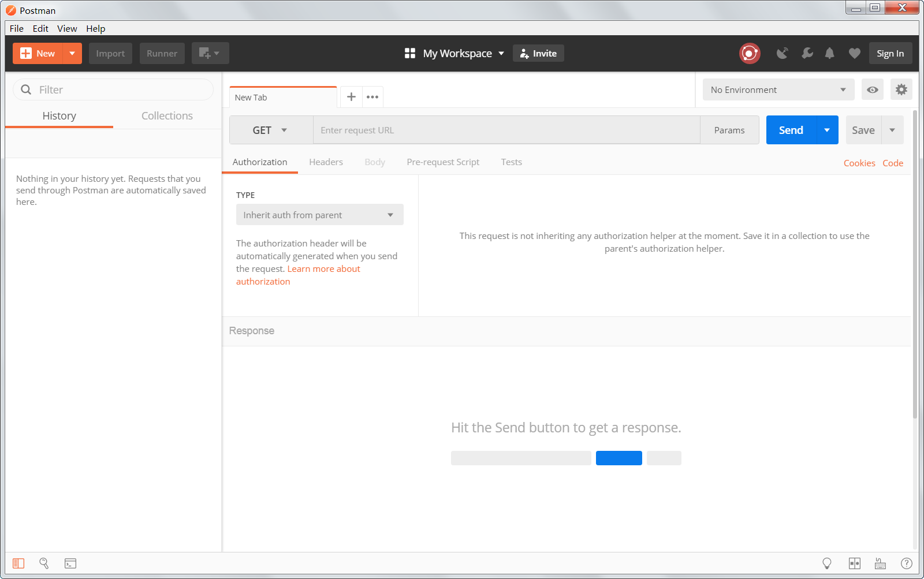Screen dimensions: 924x579
Task: Toggle the sidebar icon in status bar
Action: point(18,563)
